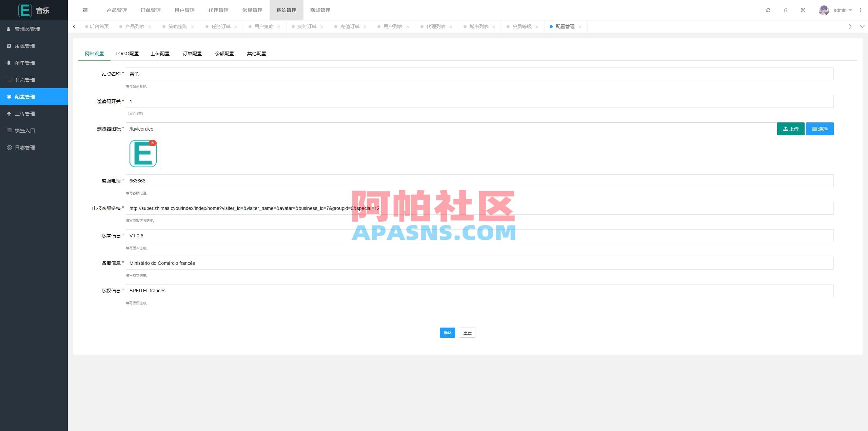Enter fullscreen mode

803,10
